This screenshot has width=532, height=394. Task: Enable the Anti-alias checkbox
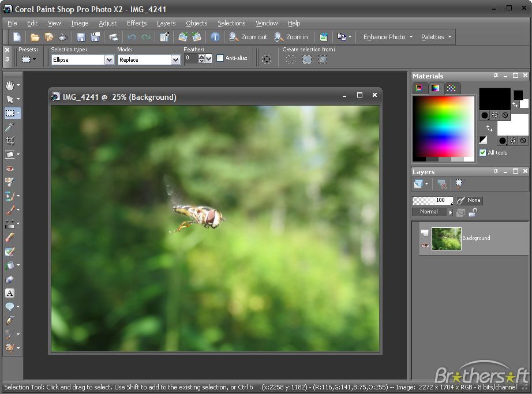pos(220,58)
